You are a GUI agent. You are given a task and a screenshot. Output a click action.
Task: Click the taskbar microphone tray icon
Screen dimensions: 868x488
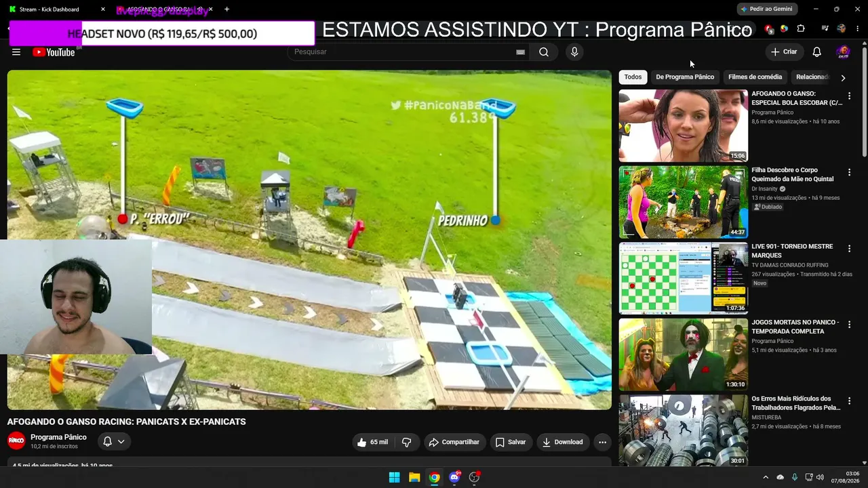coord(794,477)
